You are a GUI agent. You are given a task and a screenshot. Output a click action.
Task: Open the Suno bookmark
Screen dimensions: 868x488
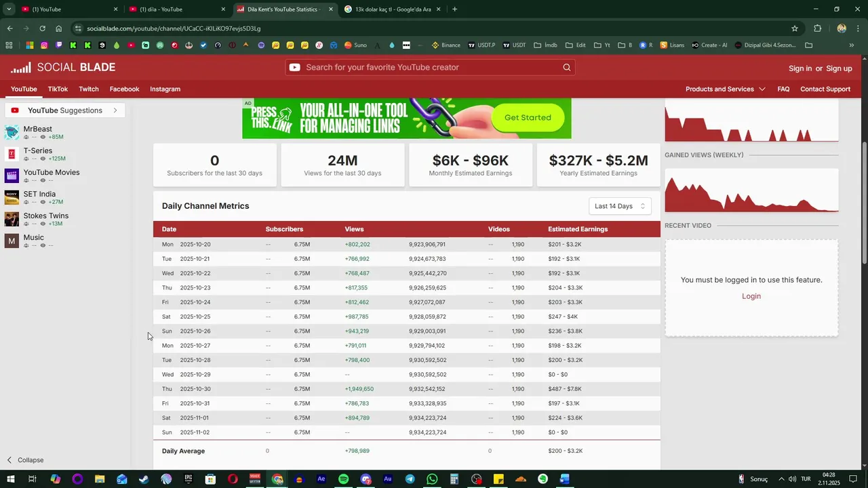pos(355,45)
